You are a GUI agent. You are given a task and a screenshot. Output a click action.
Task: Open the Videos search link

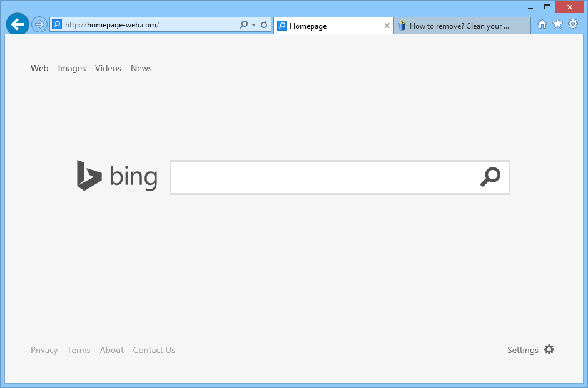[108, 68]
